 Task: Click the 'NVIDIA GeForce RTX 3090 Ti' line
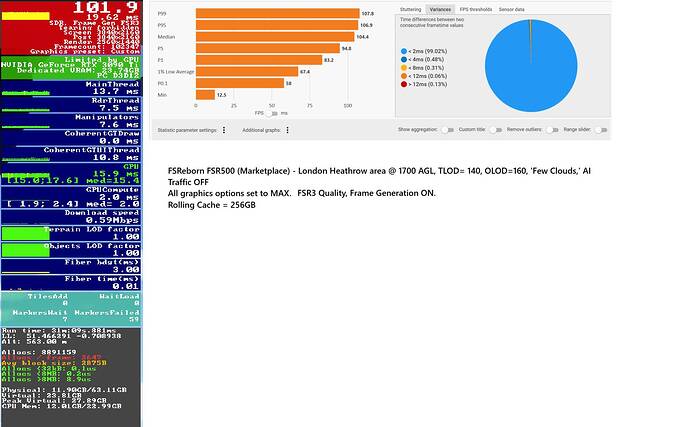(x=70, y=65)
